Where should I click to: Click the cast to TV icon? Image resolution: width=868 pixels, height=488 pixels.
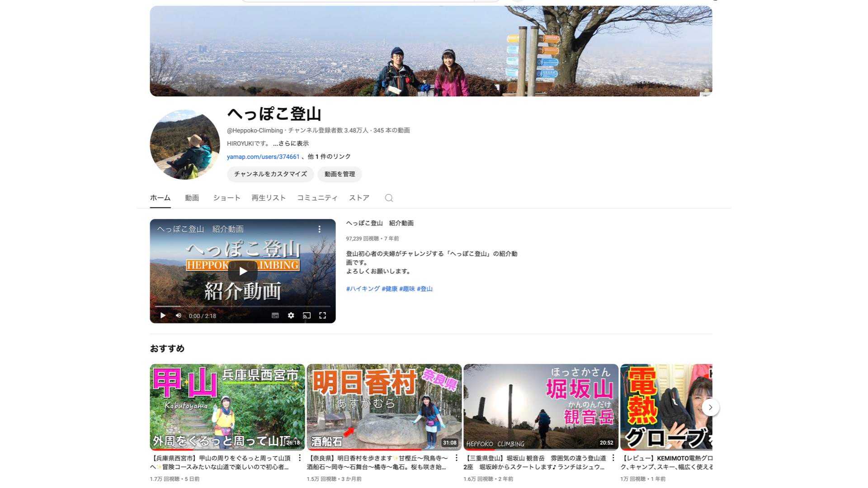click(307, 315)
